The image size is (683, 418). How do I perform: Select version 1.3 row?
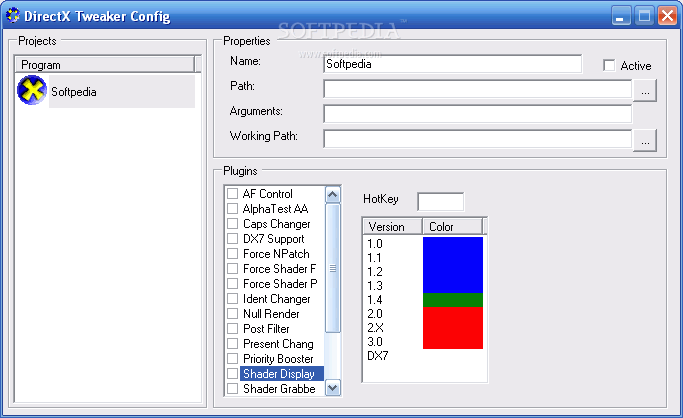click(x=375, y=286)
